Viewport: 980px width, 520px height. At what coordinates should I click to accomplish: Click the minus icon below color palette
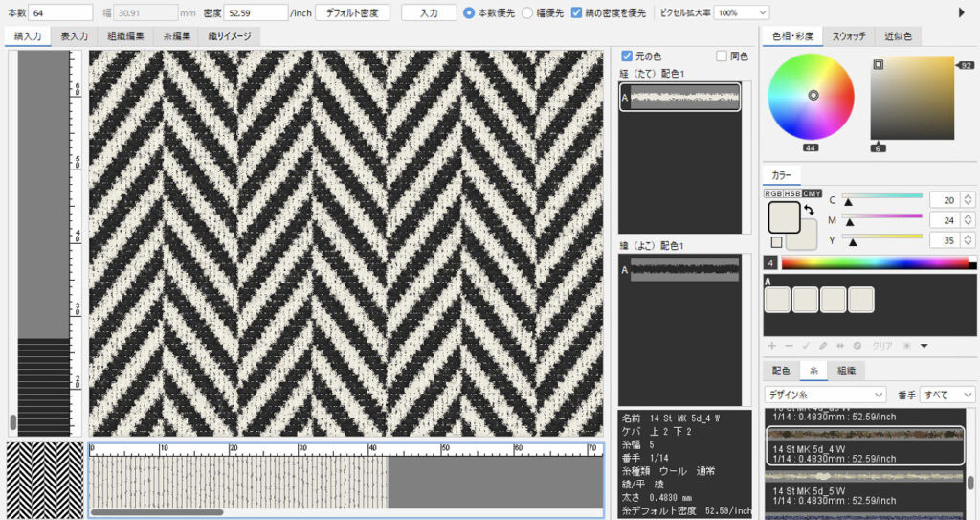point(788,345)
